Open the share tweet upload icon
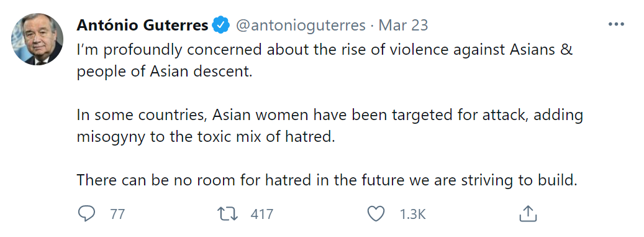644x237 pixels. click(x=528, y=213)
